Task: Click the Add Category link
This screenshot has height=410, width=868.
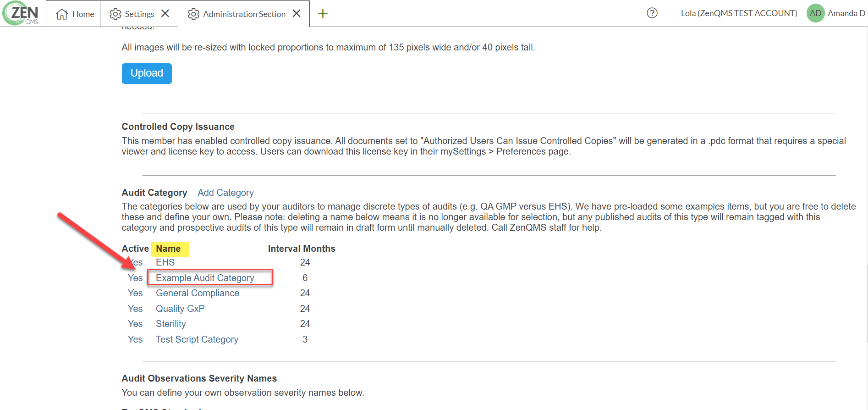Action: [x=225, y=193]
